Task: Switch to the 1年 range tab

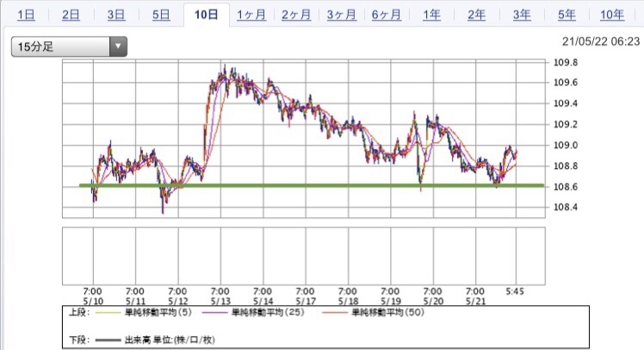Action: pyautogui.click(x=431, y=15)
